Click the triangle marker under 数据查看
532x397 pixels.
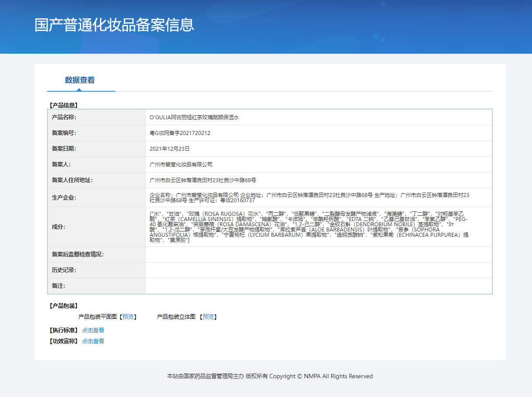[79, 90]
